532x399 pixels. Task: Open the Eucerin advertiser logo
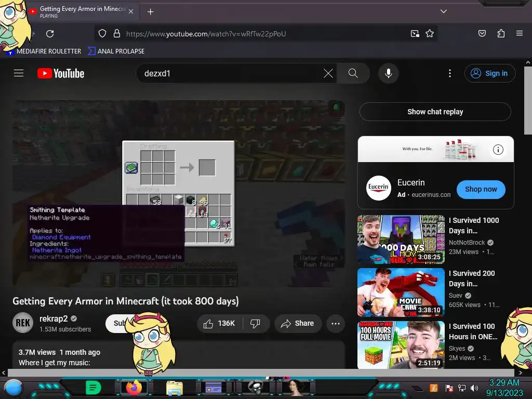pos(378,188)
